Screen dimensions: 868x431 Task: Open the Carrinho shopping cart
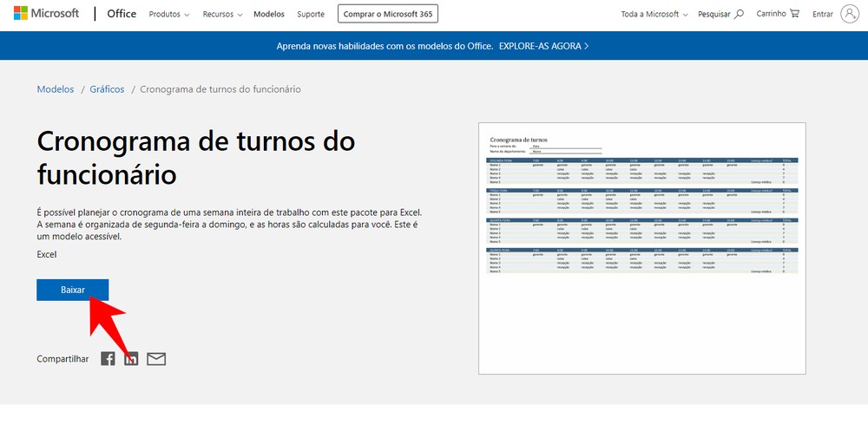778,14
